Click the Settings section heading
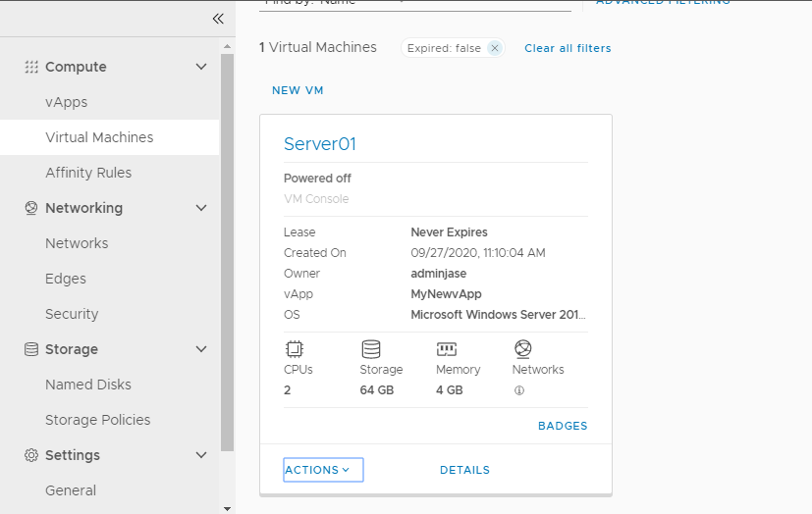The height and width of the screenshot is (514, 812). coord(73,455)
